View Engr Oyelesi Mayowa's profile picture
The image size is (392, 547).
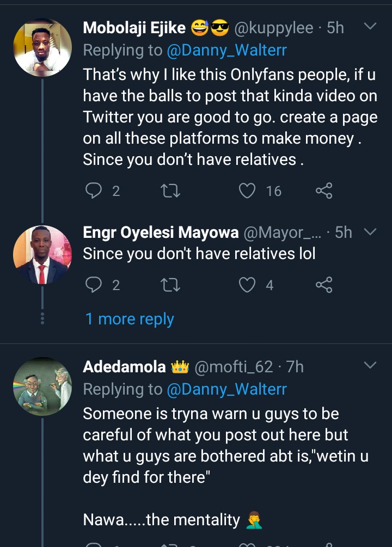(42, 255)
